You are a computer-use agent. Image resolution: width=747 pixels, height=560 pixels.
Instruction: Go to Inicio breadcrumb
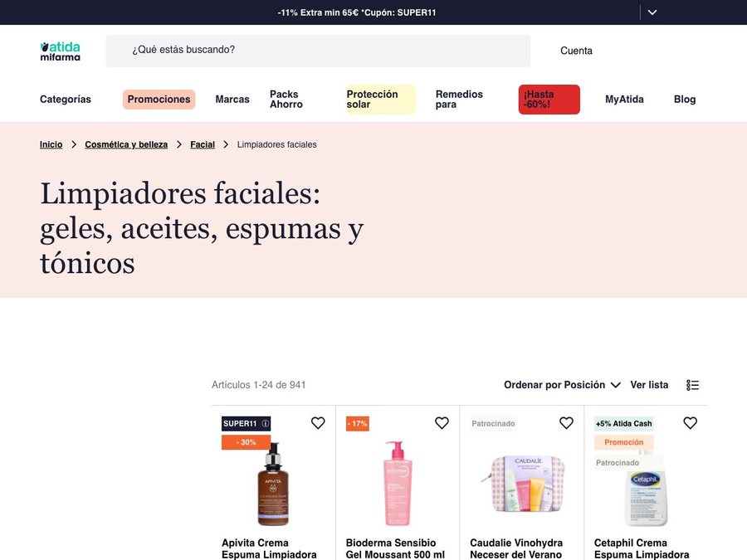tap(51, 144)
